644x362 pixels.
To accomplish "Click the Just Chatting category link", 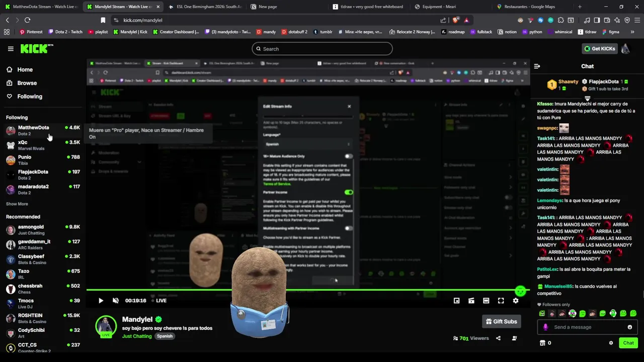I will [x=137, y=336].
